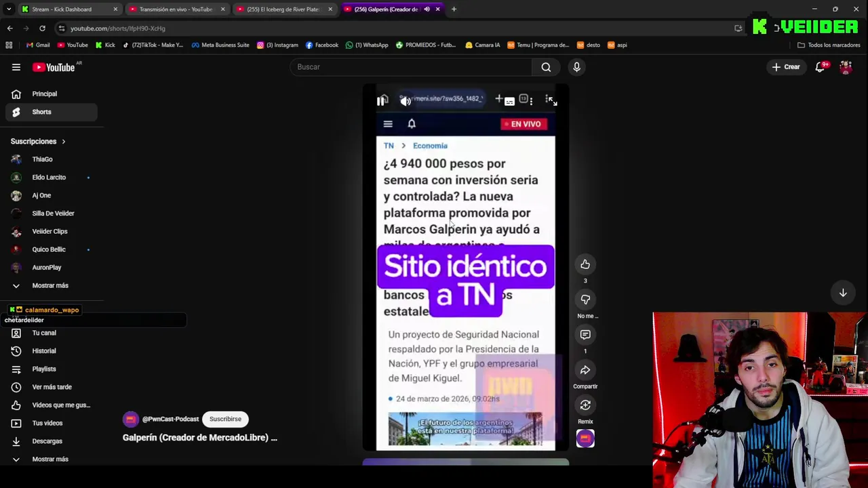Viewport: 868px width, 488px height.
Task: Open Veiider Clips channel
Action: [x=51, y=231]
